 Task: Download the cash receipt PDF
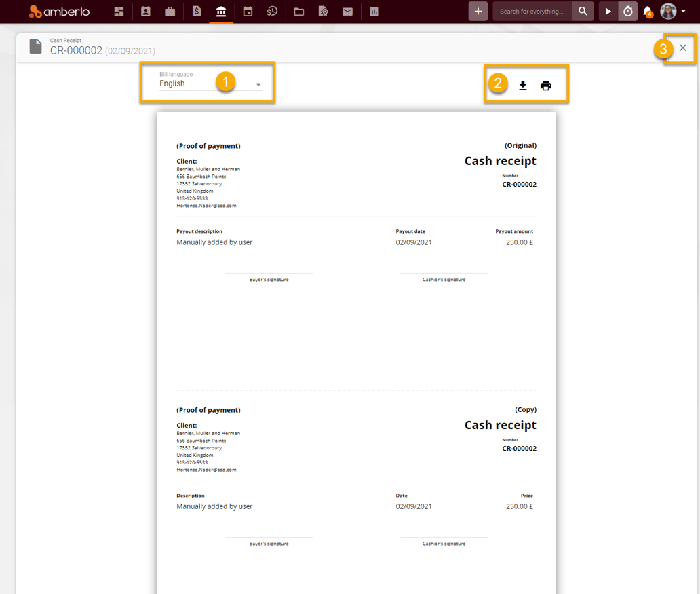point(522,86)
